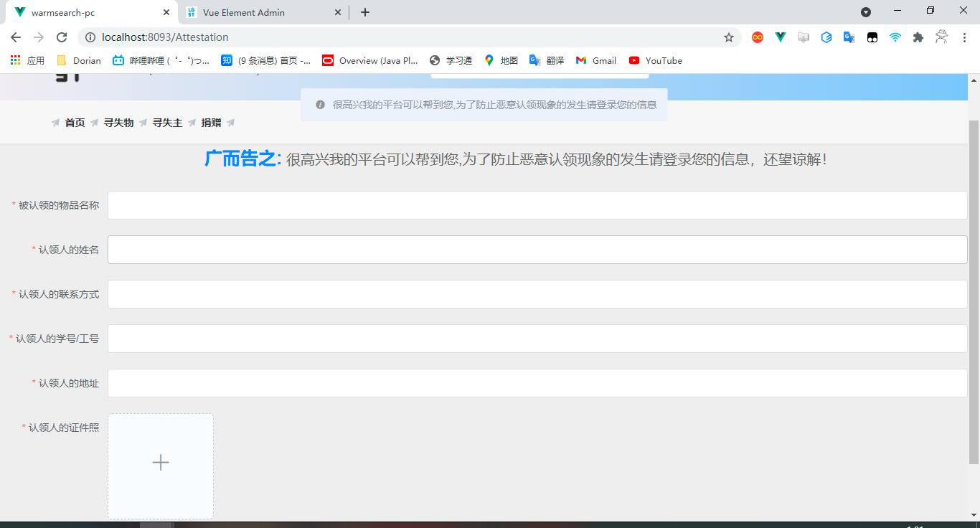Open the Vue devtools extension icon
This screenshot has width=980, height=528.
(781, 37)
